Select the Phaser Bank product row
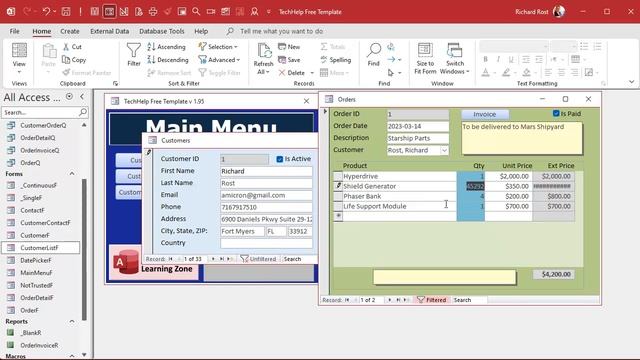Image resolution: width=640 pixels, height=360 pixels. click(399, 196)
